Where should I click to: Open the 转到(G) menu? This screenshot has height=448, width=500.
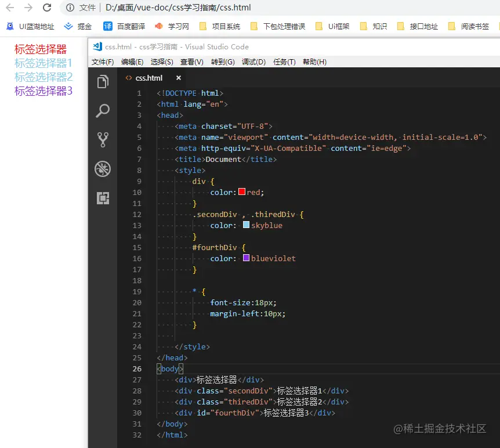(223, 62)
